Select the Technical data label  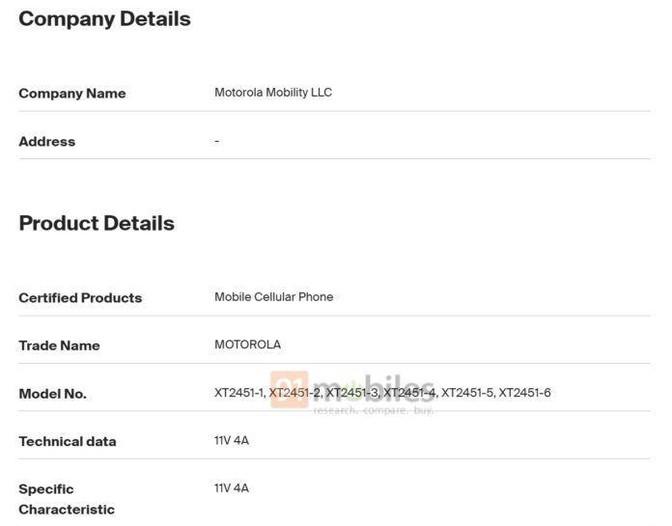(x=67, y=441)
